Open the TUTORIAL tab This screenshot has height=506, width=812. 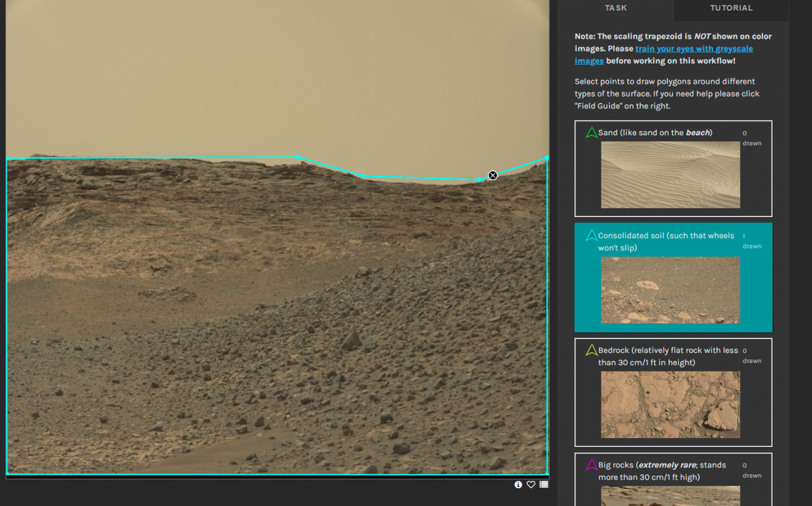pos(731,8)
